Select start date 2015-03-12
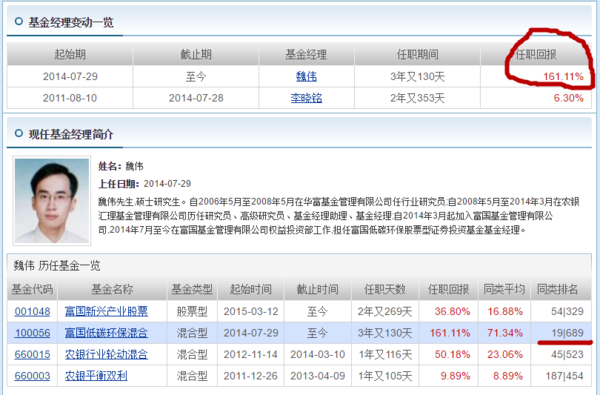The image size is (600, 395). click(251, 311)
